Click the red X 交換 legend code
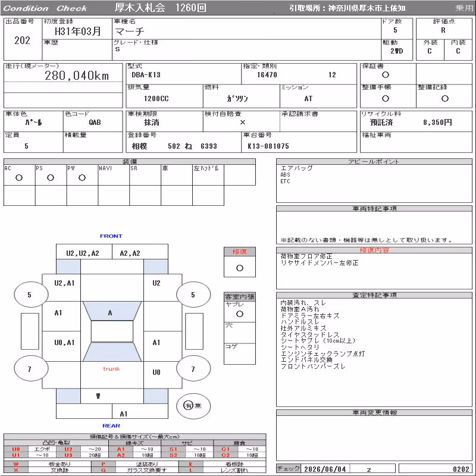The image size is (476, 476). (16, 470)
